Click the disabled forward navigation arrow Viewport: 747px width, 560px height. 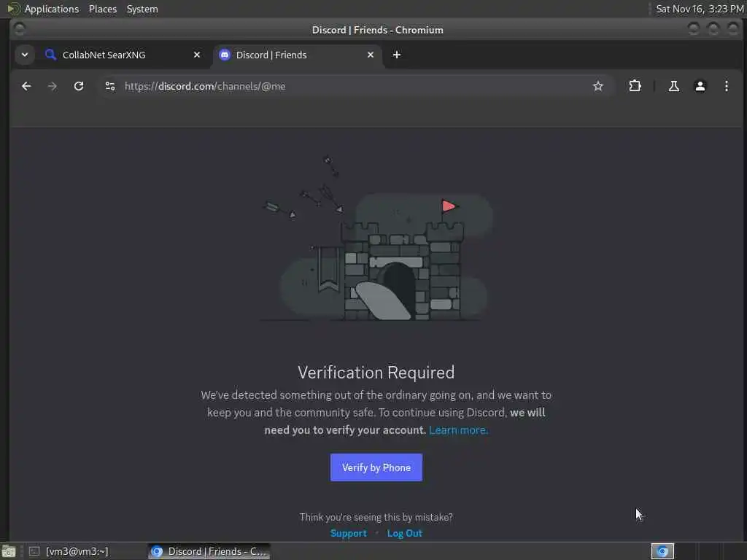[53, 86]
